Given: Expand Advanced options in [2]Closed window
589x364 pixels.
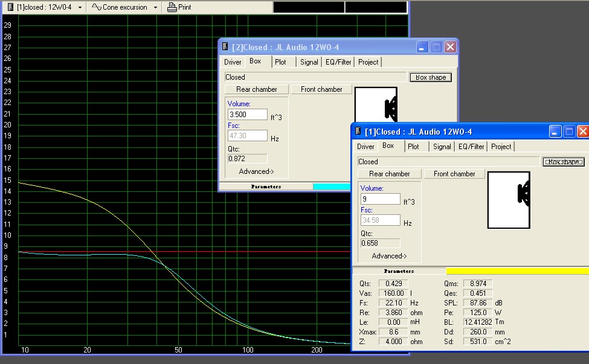Looking at the screenshot, I should click(x=256, y=171).
